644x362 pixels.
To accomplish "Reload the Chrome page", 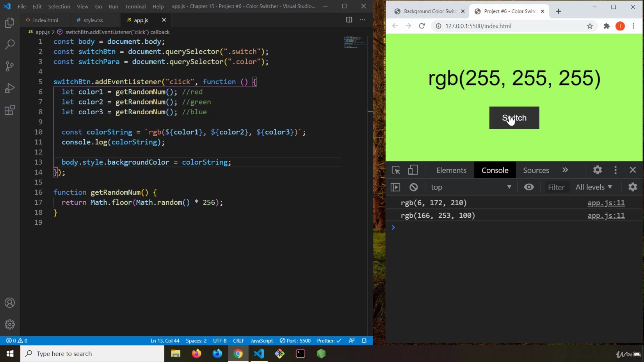I will 422,26.
